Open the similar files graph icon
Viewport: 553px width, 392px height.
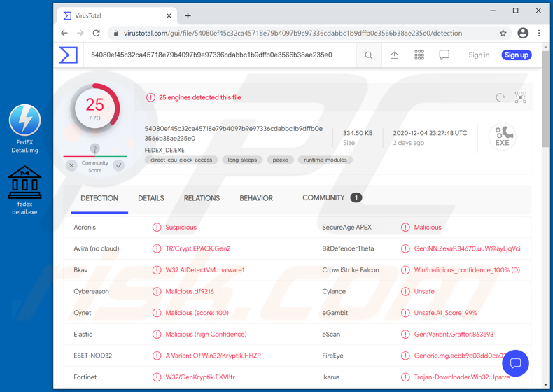coord(520,97)
